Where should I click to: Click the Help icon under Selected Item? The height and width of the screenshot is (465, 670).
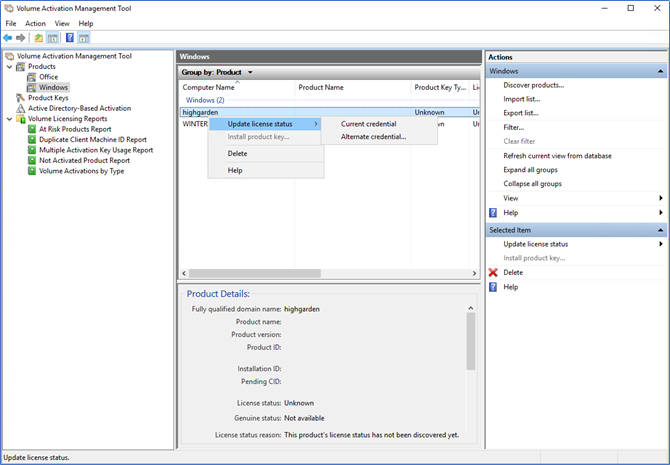pos(493,287)
